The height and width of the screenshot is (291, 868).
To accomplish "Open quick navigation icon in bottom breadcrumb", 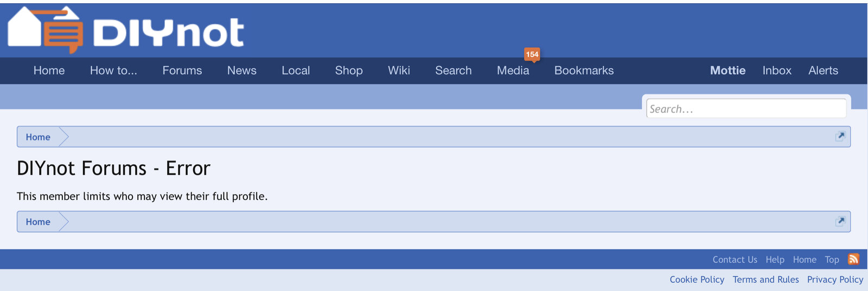I will point(840,221).
